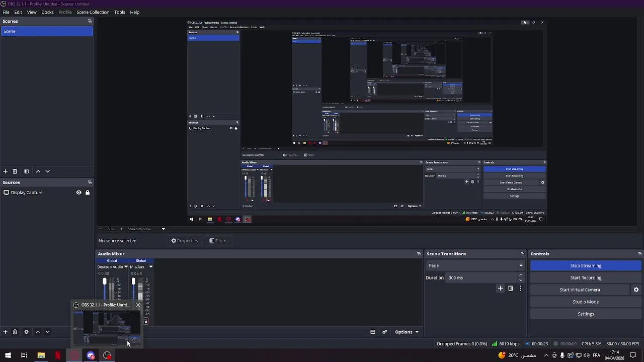Open scene filters icon in Scenes toolbar
The image size is (644, 362).
tap(27, 171)
